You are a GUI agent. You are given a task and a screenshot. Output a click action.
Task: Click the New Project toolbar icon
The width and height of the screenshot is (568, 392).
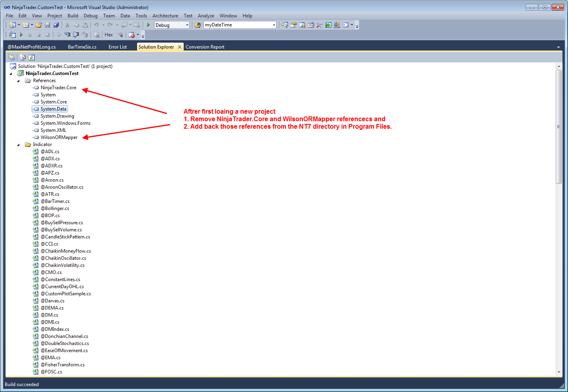[x=12, y=25]
